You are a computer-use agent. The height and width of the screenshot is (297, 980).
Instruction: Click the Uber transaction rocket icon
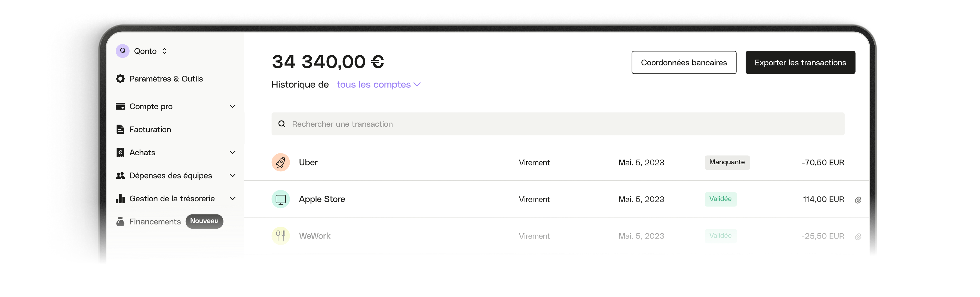coord(281,163)
